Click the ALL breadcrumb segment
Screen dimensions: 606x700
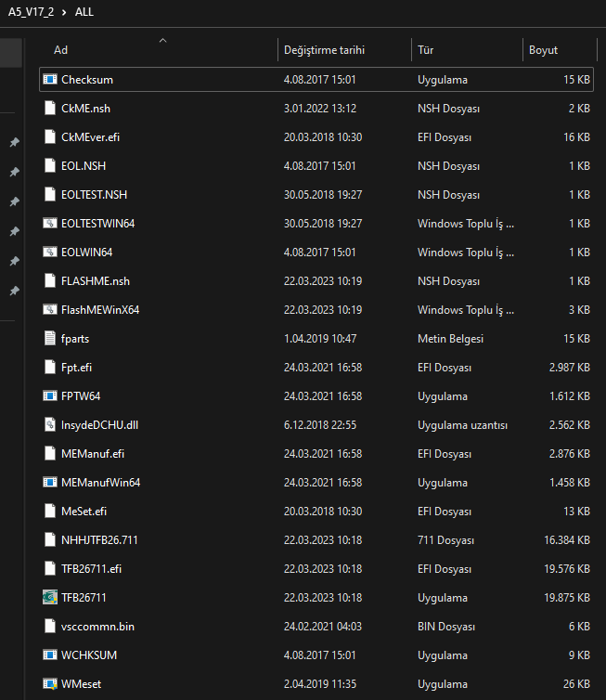(84, 12)
